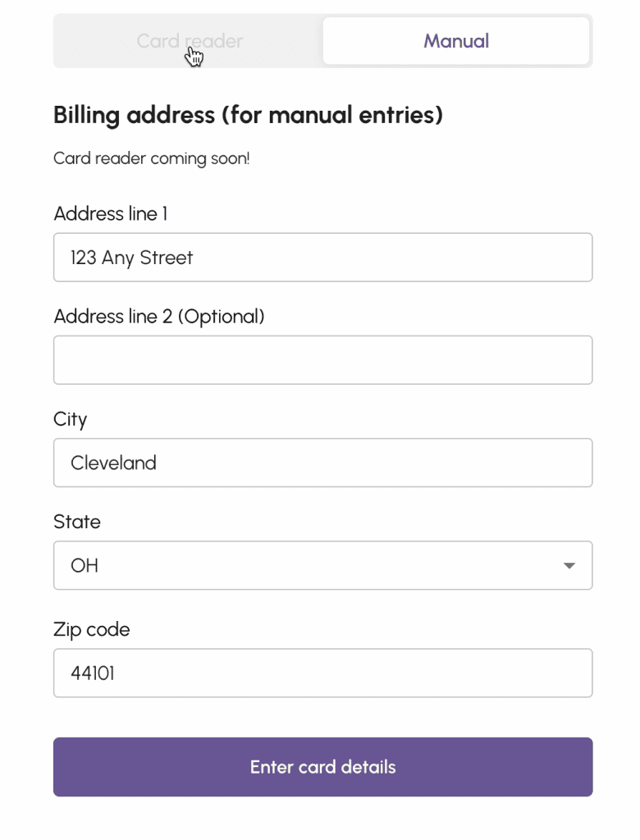The height and width of the screenshot is (840, 640).
Task: Click the 'Cleveland' text entry
Action: [x=113, y=463]
